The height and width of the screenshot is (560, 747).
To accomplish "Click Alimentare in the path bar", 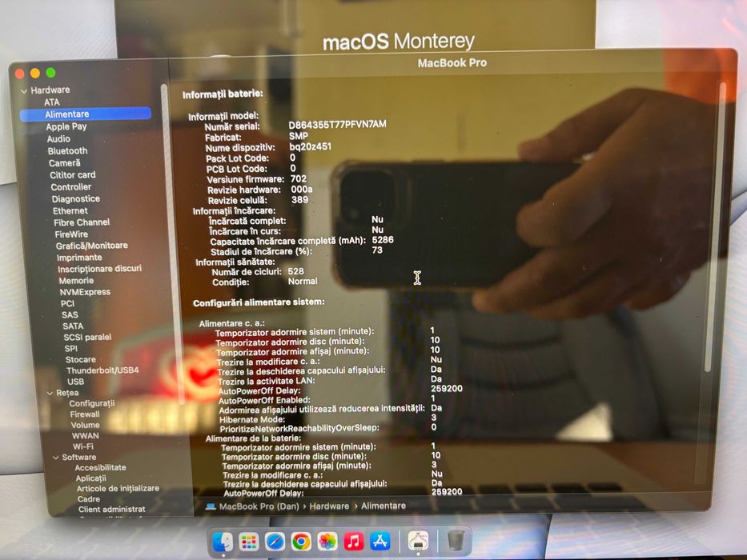I will tap(384, 506).
